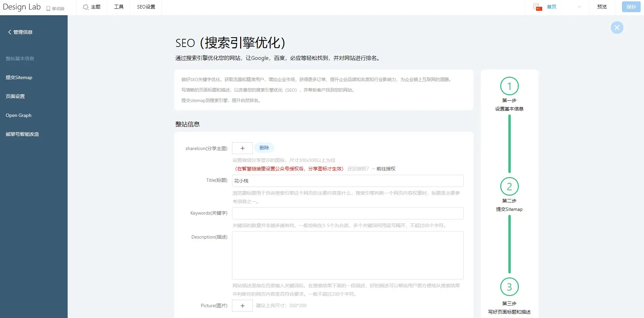Select step 1 circle 设置基本信息
This screenshot has height=318, width=644.
(x=509, y=86)
